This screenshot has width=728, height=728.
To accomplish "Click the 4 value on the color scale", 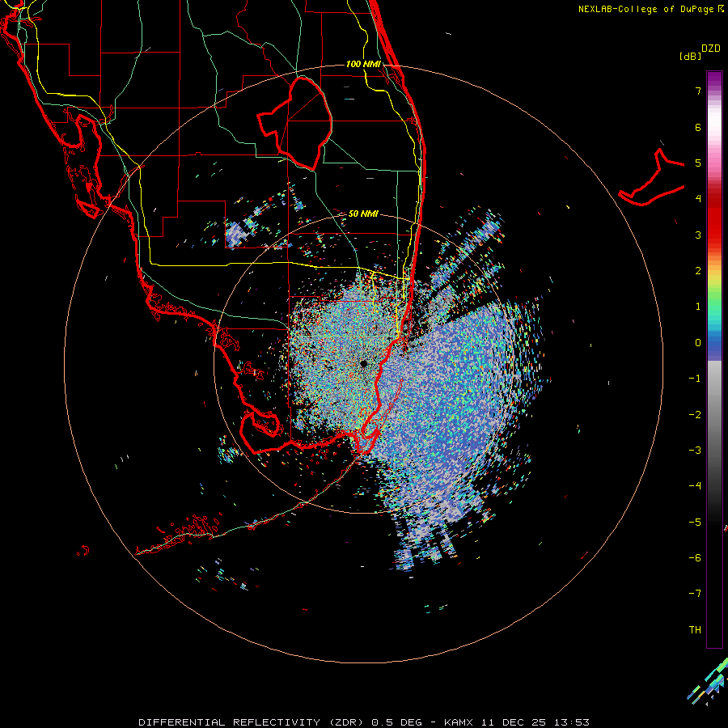I will 698,199.
